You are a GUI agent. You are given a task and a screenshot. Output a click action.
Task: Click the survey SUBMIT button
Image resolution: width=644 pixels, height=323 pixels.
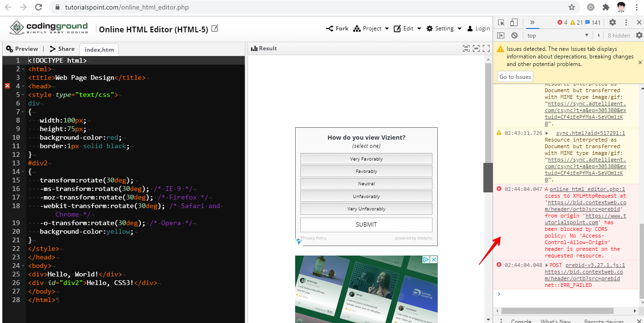pos(366,225)
